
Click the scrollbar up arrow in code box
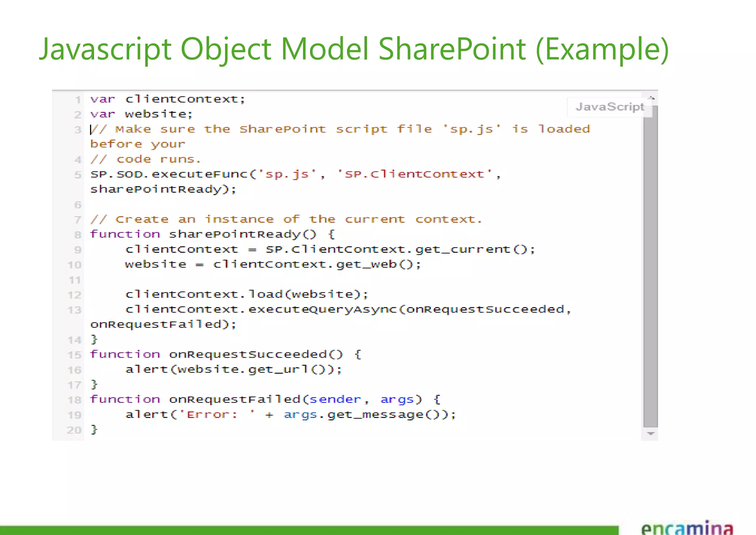coord(651,98)
